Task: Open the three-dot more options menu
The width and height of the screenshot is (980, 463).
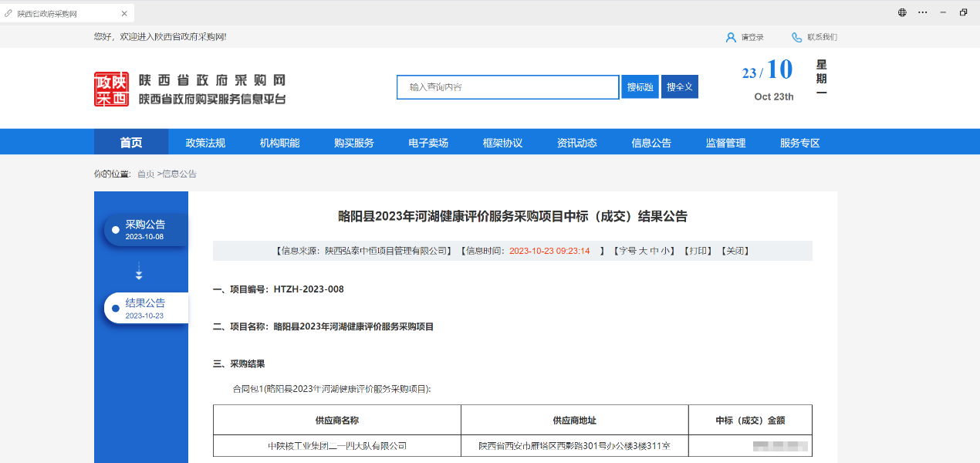Action: (922, 12)
